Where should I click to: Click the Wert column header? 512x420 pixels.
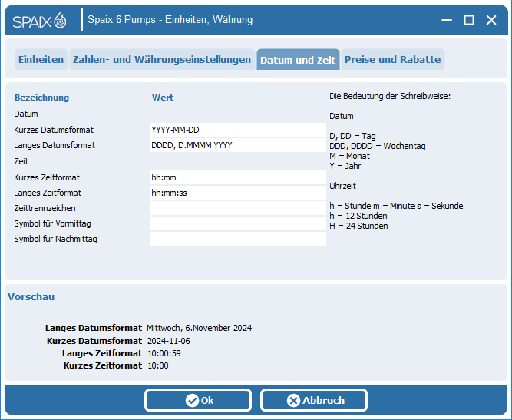point(163,98)
